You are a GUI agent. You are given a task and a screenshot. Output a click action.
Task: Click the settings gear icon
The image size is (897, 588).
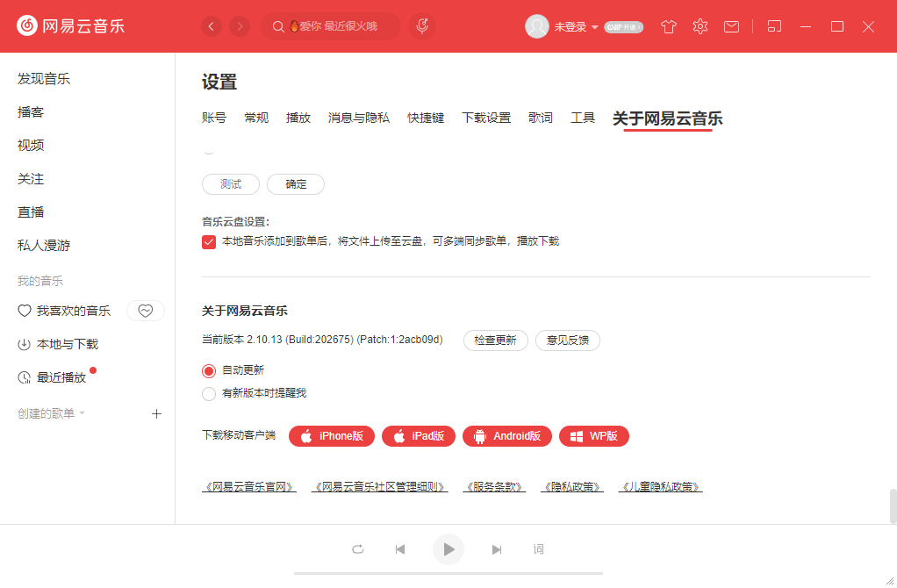[700, 26]
